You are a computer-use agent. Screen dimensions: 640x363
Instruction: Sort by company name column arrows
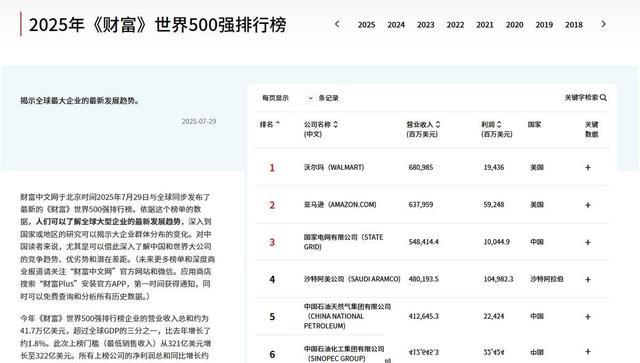coord(336,124)
